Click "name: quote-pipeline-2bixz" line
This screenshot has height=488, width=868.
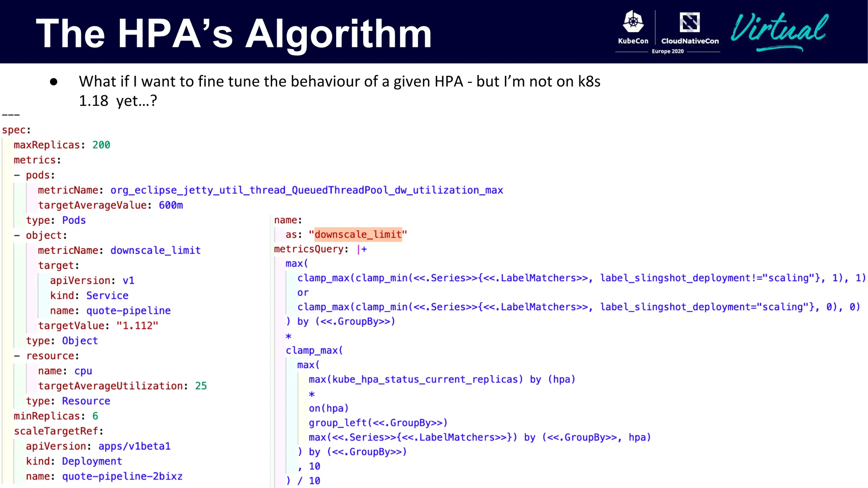(x=104, y=477)
